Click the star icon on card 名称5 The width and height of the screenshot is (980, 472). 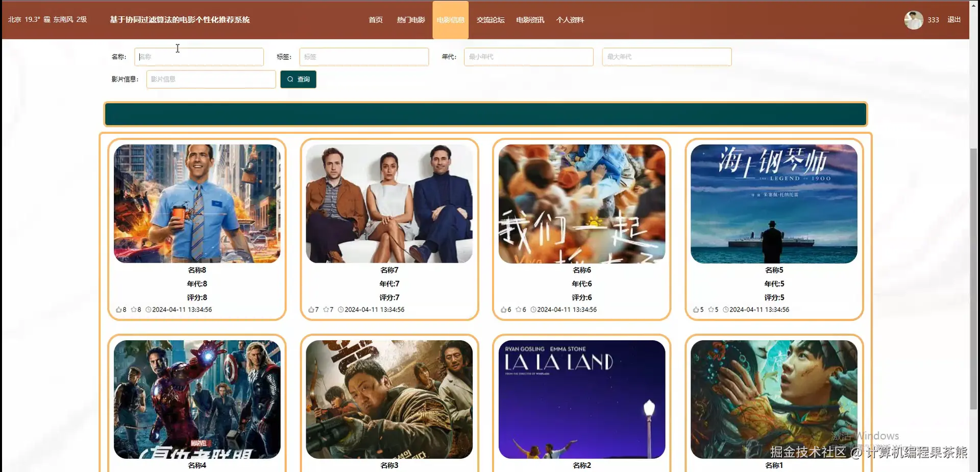tap(711, 310)
